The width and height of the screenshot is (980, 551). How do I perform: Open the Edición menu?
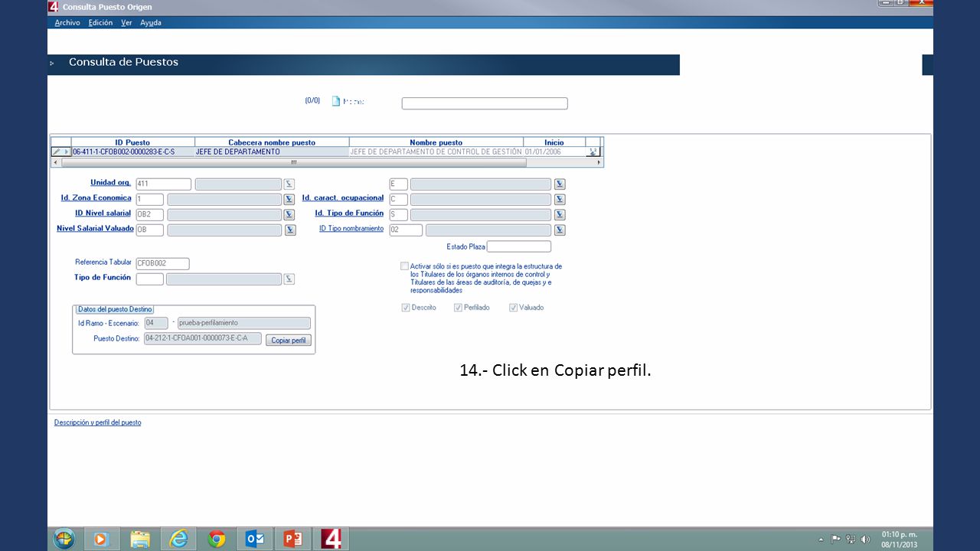100,23
